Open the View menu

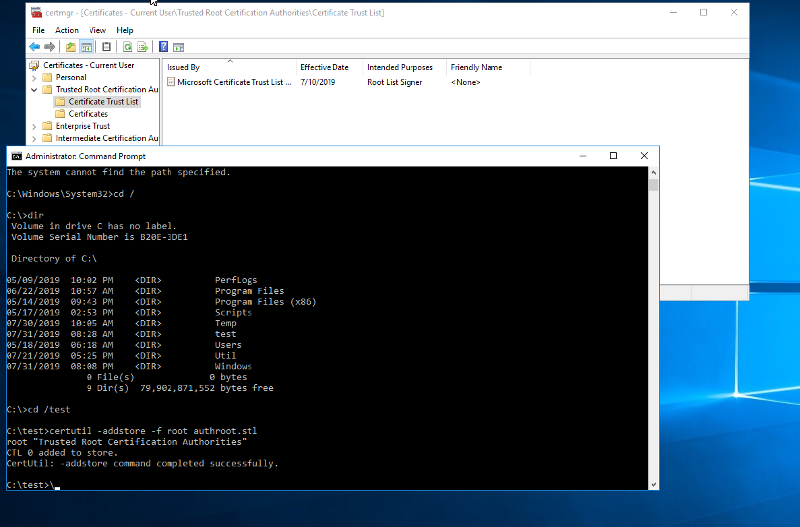click(x=97, y=30)
